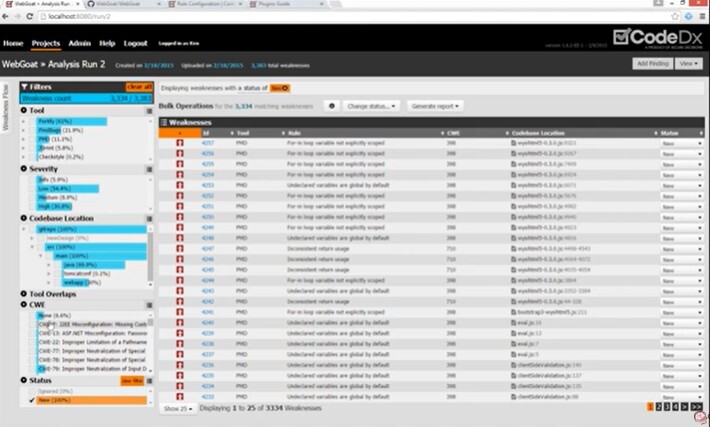Click the Add Finding button
The image size is (710, 427).
(653, 63)
